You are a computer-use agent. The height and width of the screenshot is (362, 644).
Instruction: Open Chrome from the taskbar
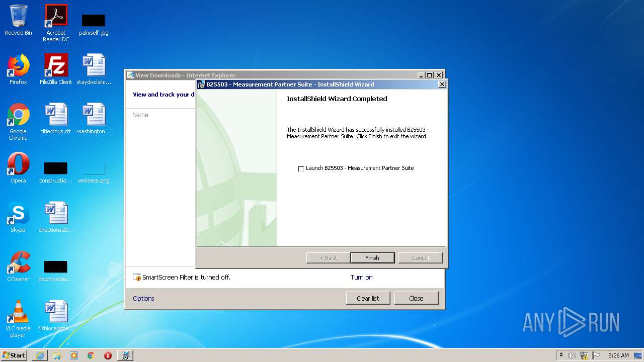point(91,355)
